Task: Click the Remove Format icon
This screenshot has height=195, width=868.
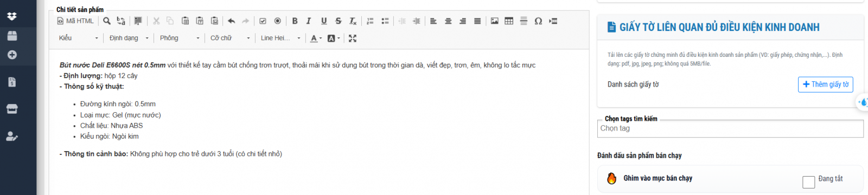Action: tap(353, 21)
